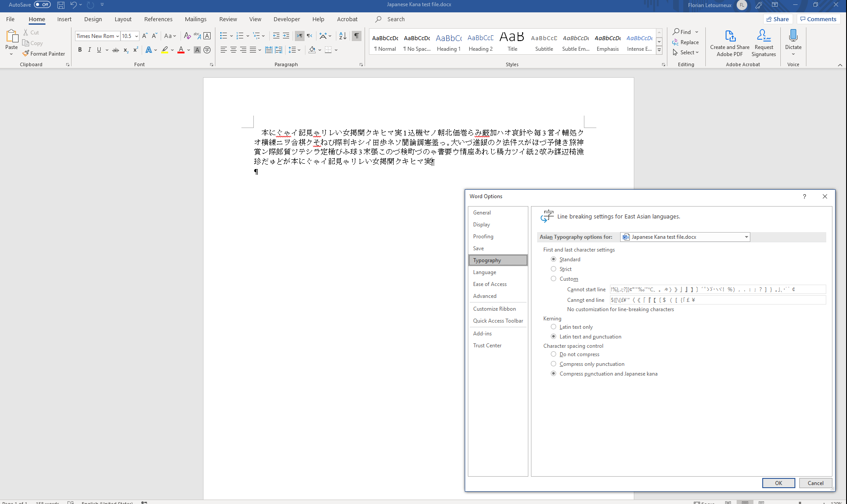
Task: Click Create and Share Adobe PDF
Action: click(x=730, y=43)
